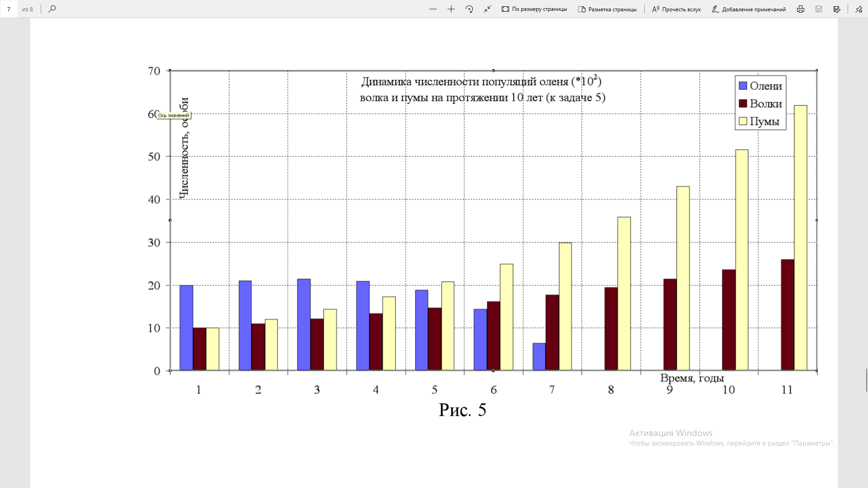Click the save floppy disk icon
Viewport: 868px width, 488px height.
pyautogui.click(x=819, y=9)
